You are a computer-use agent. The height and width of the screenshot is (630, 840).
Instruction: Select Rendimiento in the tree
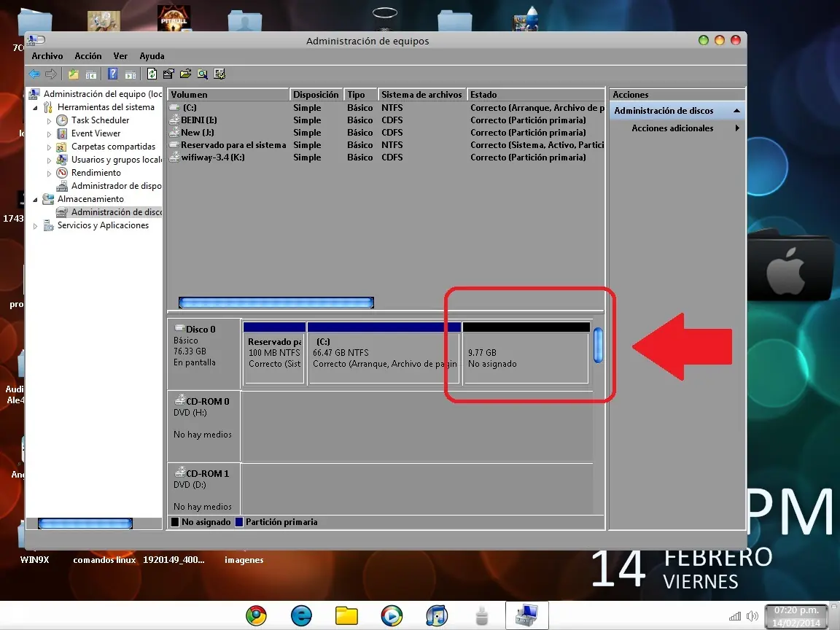pos(96,173)
